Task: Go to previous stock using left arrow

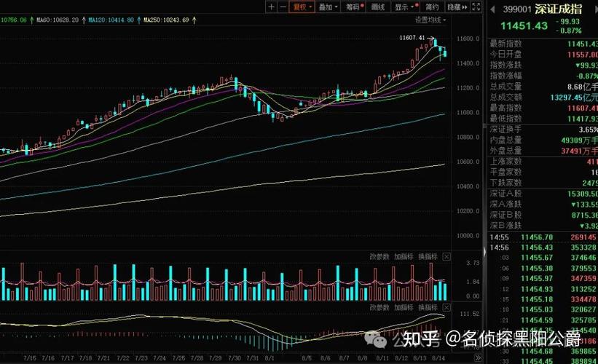Action: pyautogui.click(x=492, y=9)
